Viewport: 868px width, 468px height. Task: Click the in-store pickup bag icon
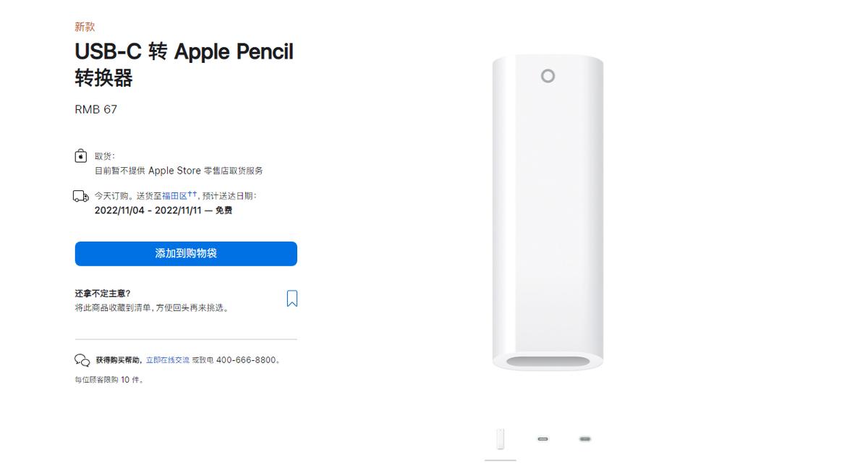point(80,157)
